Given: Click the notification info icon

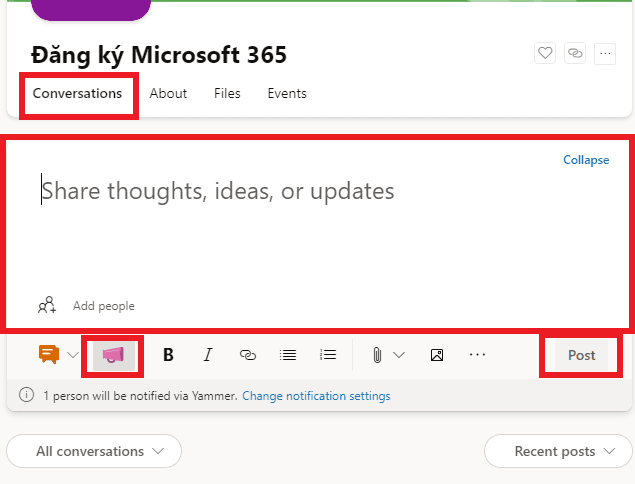Looking at the screenshot, I should click(x=27, y=394).
